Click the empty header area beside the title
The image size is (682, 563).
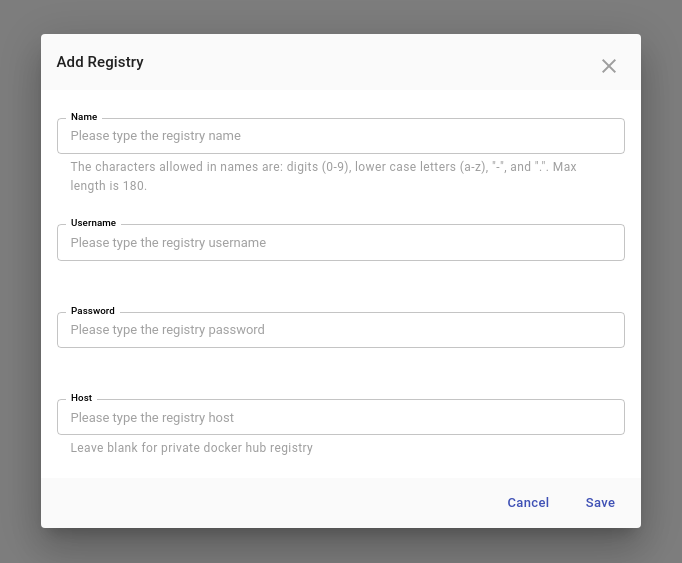point(370,62)
